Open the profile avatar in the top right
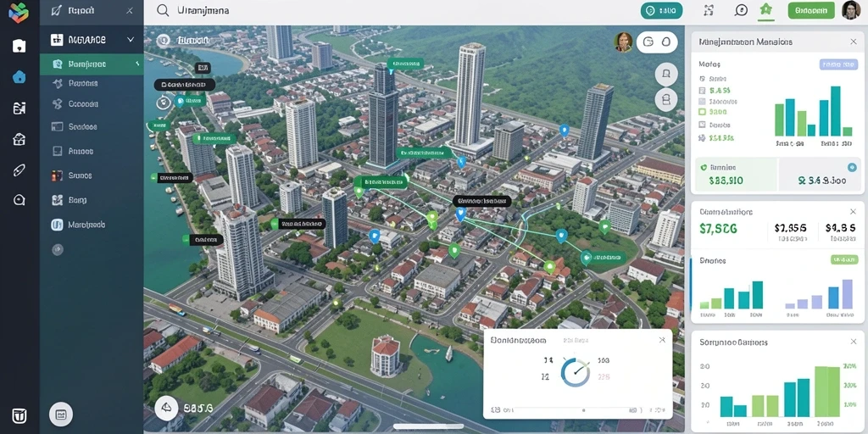Viewport: 868px width, 434px height. (851, 10)
